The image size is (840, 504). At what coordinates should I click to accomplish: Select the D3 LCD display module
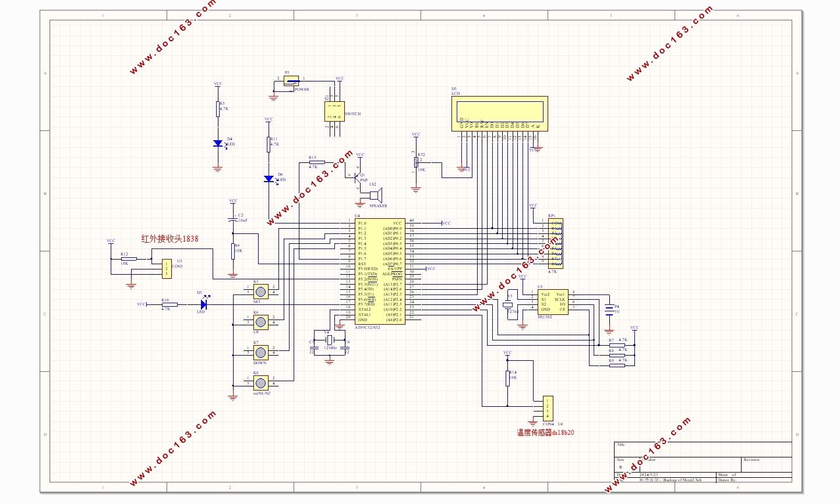point(500,113)
